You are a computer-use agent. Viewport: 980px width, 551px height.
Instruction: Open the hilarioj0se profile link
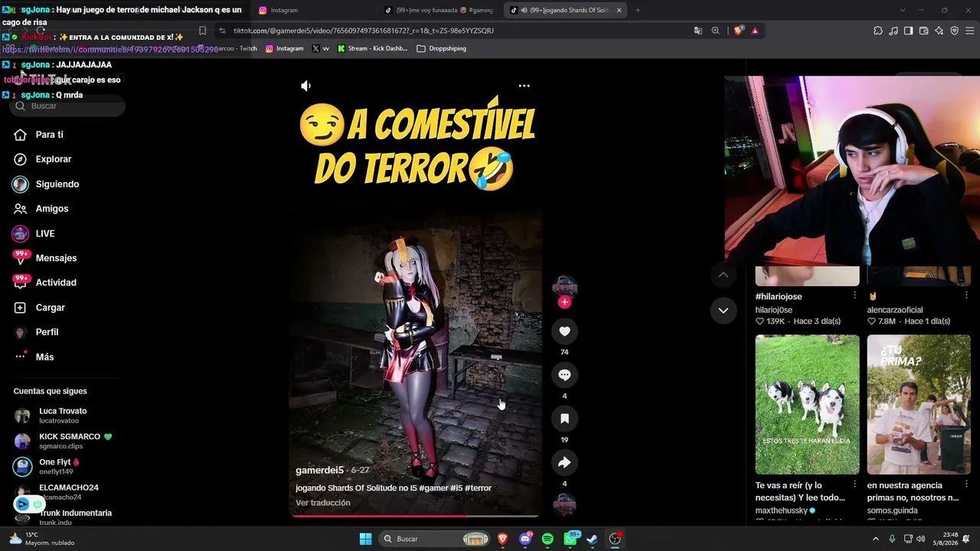pos(774,310)
